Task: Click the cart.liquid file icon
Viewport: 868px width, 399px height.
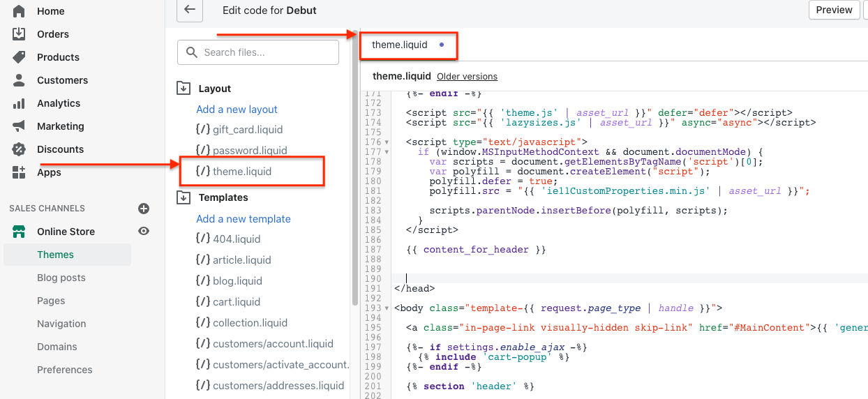Action: [203, 301]
